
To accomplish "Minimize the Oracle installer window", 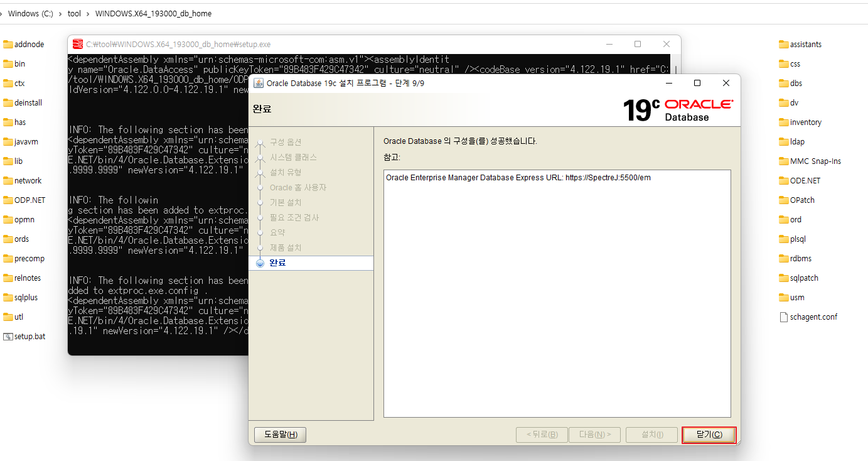I will (668, 83).
